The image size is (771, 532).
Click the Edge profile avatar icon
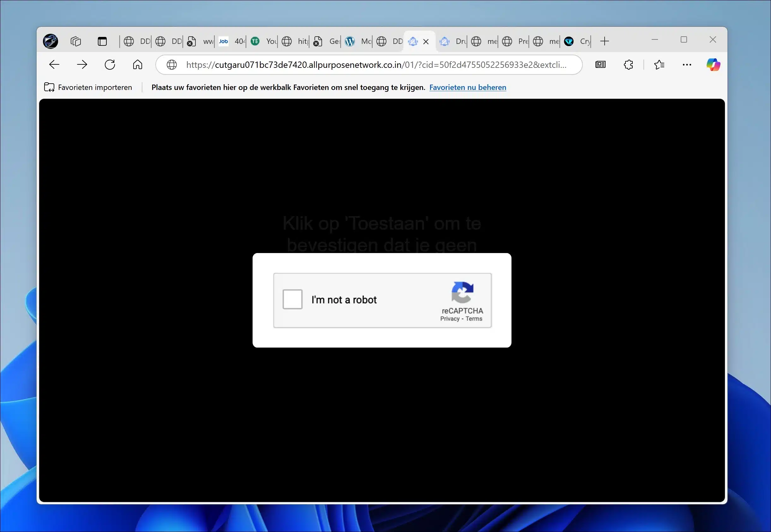(50, 41)
